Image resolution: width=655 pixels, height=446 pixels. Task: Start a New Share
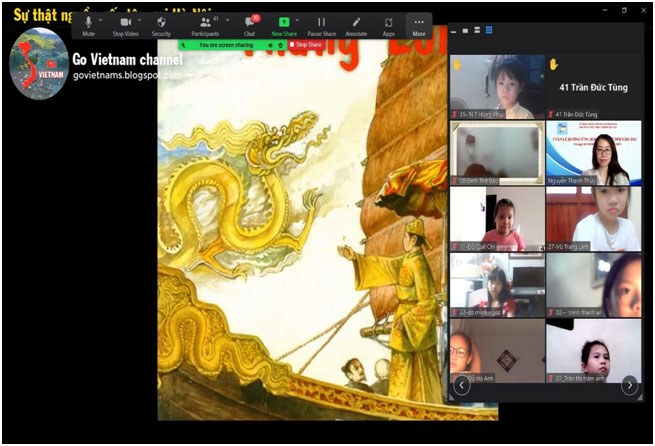click(284, 26)
